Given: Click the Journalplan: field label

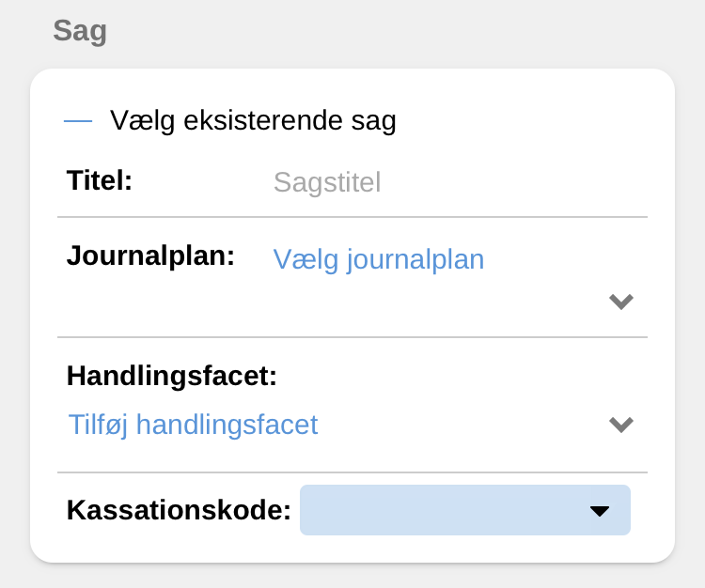Looking at the screenshot, I should click(150, 255).
